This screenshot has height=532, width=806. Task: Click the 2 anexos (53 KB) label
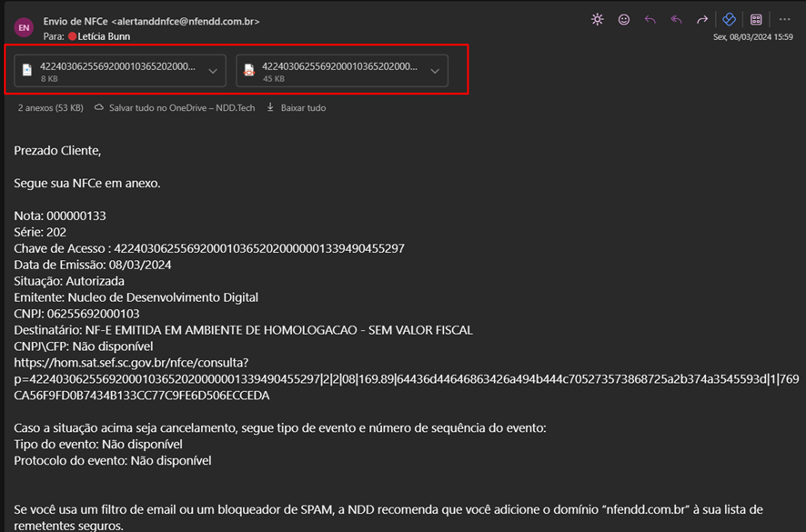click(50, 107)
